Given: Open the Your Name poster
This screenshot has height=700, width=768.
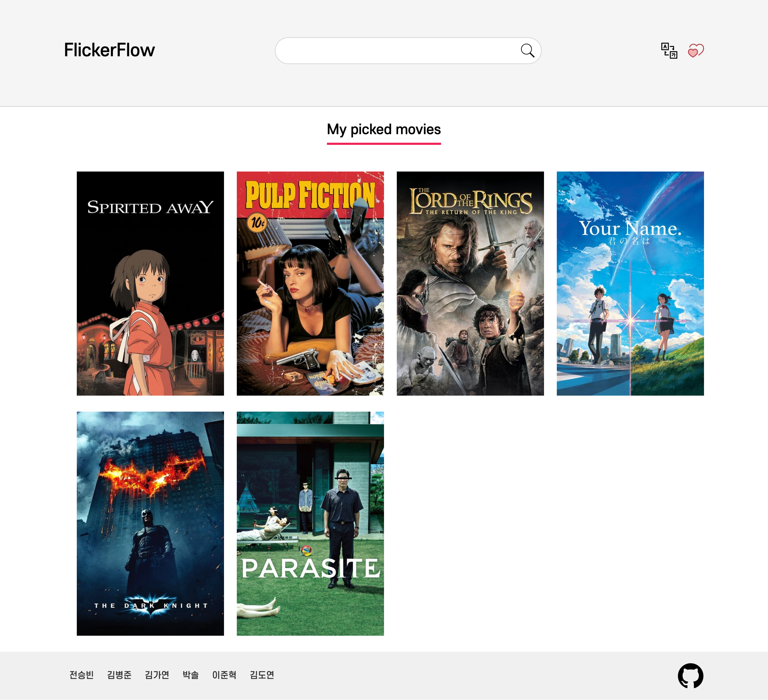Looking at the screenshot, I should point(630,284).
